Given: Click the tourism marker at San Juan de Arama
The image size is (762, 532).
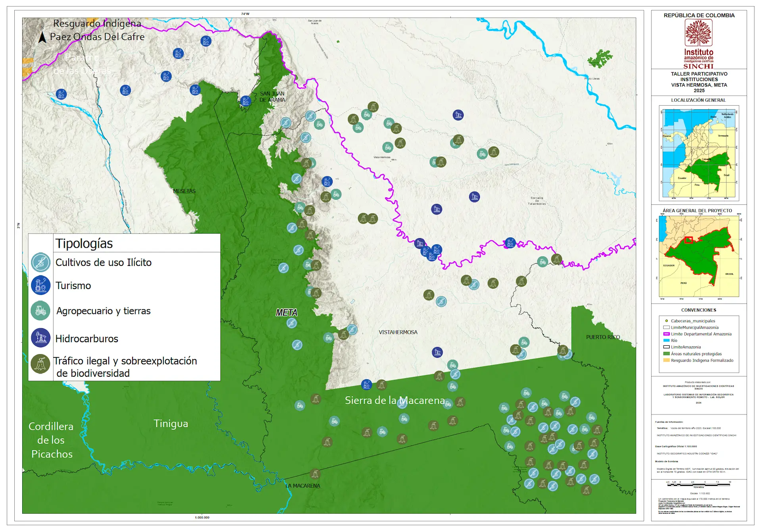Looking at the screenshot, I should (x=246, y=101).
